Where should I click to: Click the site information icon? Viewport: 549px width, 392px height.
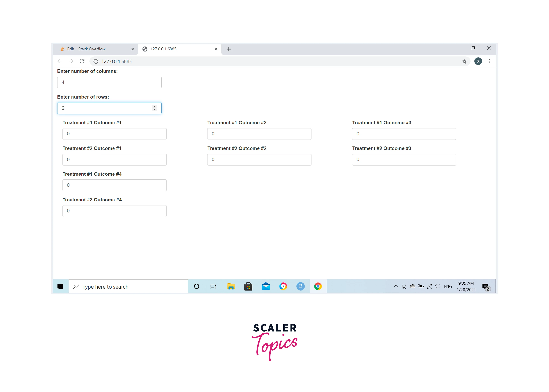(x=96, y=61)
